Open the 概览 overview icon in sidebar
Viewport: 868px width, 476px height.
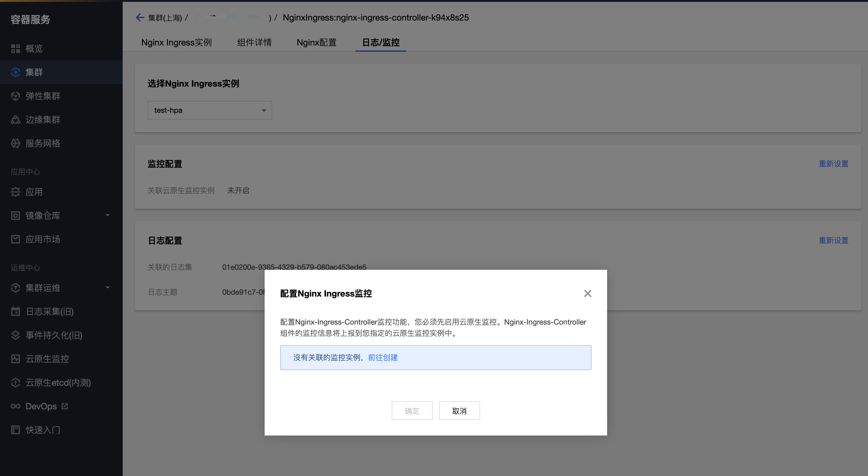[x=16, y=49]
